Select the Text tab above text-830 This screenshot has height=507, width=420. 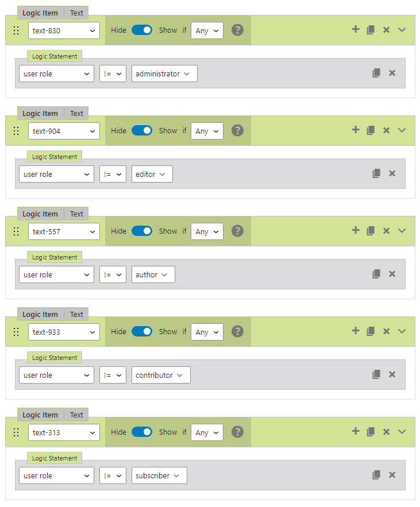pos(76,13)
